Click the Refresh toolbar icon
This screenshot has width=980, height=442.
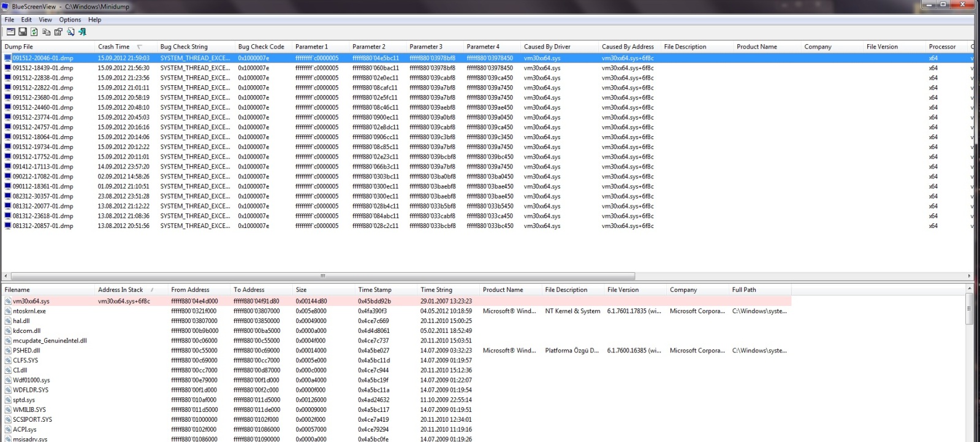pyautogui.click(x=34, y=32)
